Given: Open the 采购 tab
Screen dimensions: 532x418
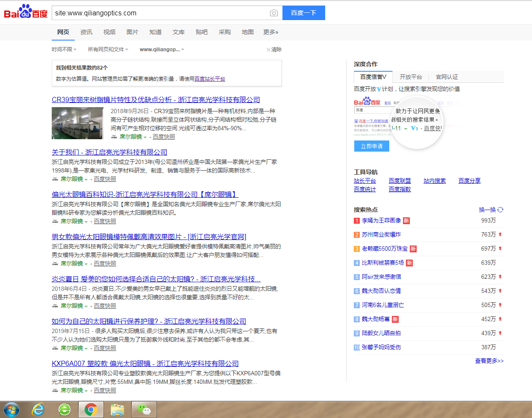Looking at the screenshot, I should [225, 32].
